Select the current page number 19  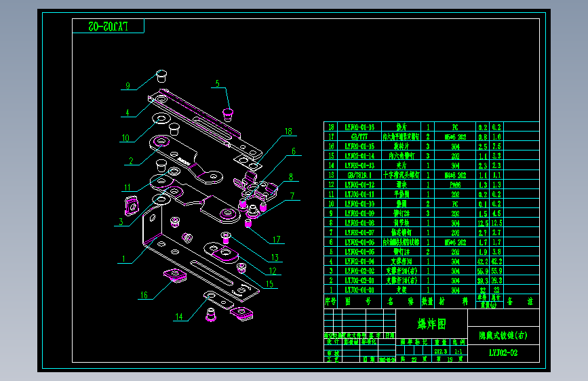pyautogui.click(x=450, y=359)
